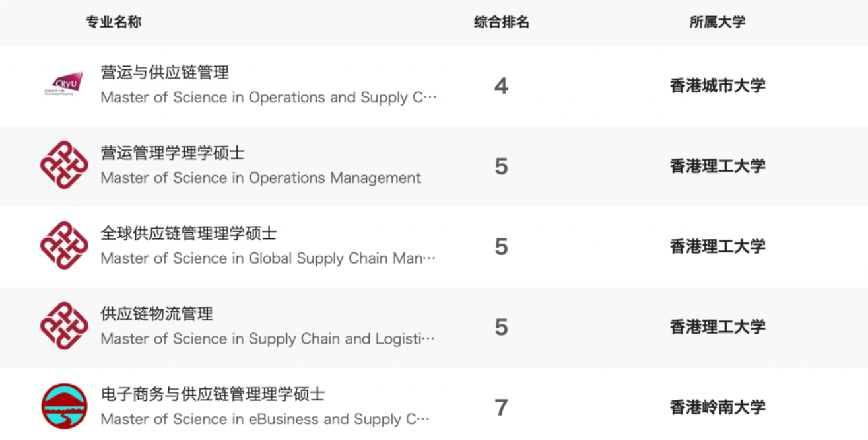Click the Lingnan University logo
The image size is (868, 440).
64,406
